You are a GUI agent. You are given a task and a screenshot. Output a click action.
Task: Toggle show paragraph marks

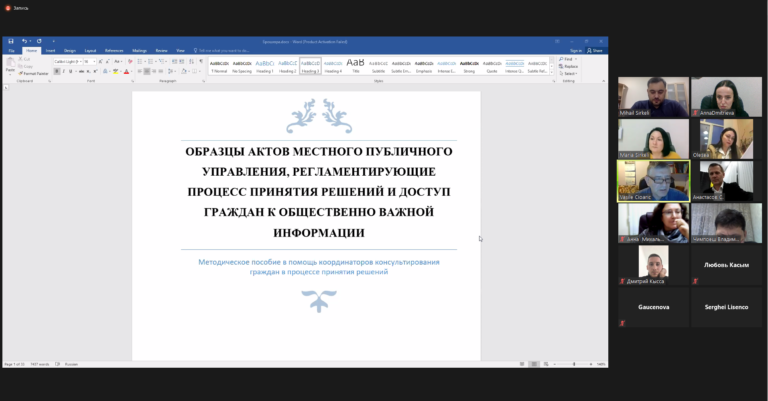(x=201, y=62)
